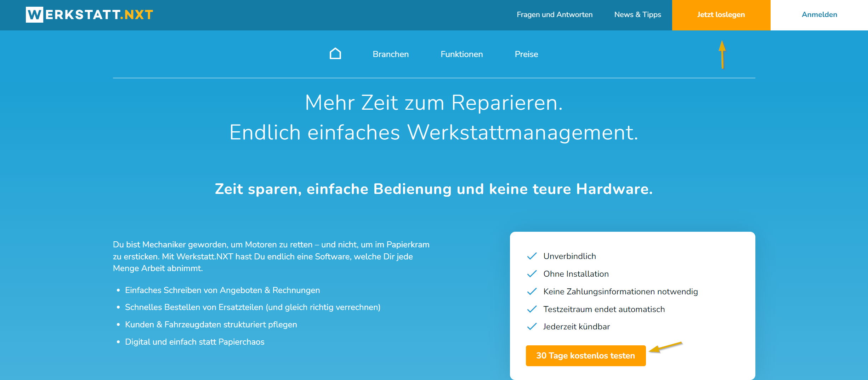Click the text Unverbindlich

coord(569,256)
